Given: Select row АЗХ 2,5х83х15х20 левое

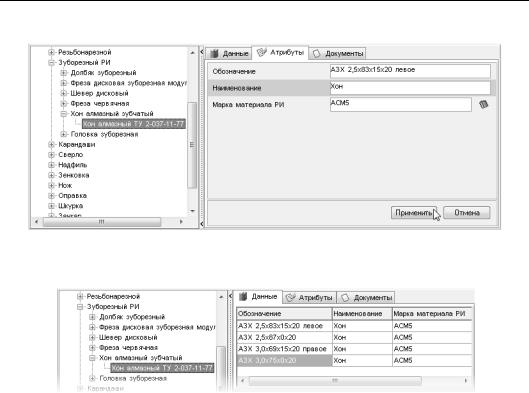Looking at the screenshot, I should click(x=354, y=326).
